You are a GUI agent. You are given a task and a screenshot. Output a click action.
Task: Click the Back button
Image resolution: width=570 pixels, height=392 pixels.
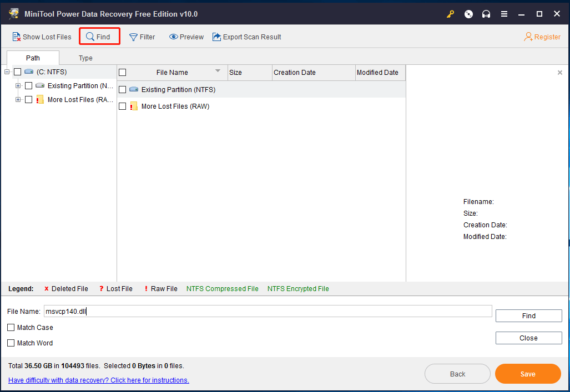point(457,374)
